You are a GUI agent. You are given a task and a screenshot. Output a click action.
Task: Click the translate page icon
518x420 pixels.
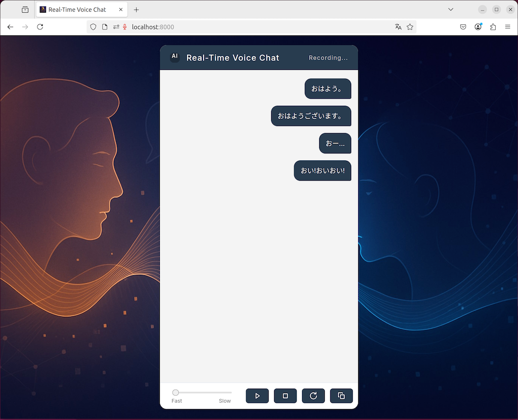coord(398,27)
